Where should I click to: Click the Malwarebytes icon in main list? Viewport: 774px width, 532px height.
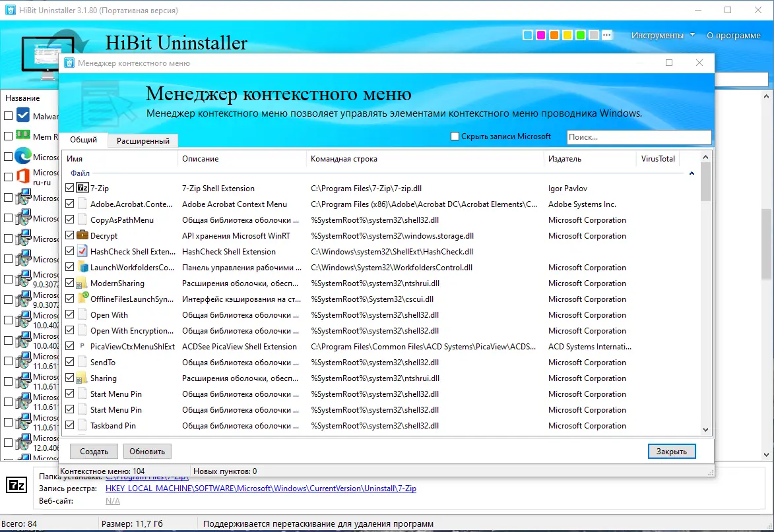[22, 115]
